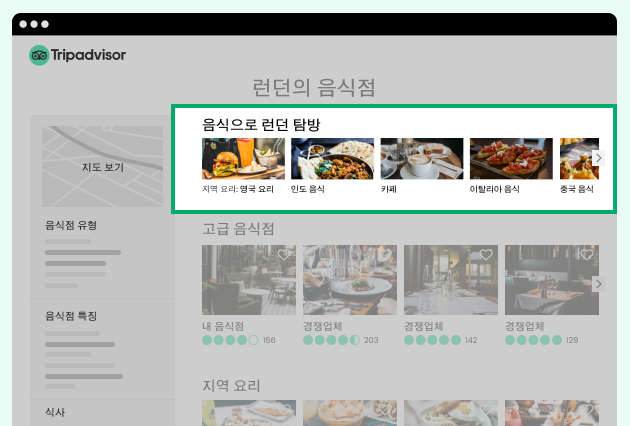
Task: Select the 중국 음식 thumbnail
Action: (x=579, y=159)
